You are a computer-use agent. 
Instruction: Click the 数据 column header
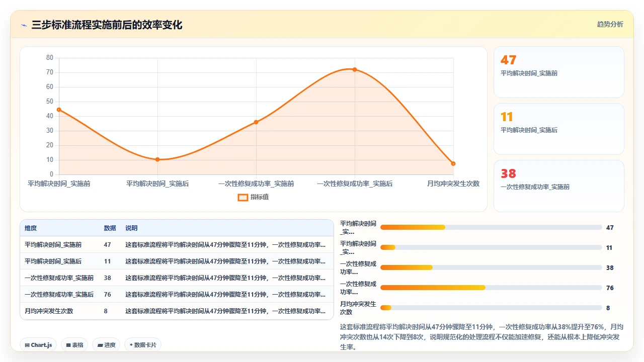pos(110,228)
